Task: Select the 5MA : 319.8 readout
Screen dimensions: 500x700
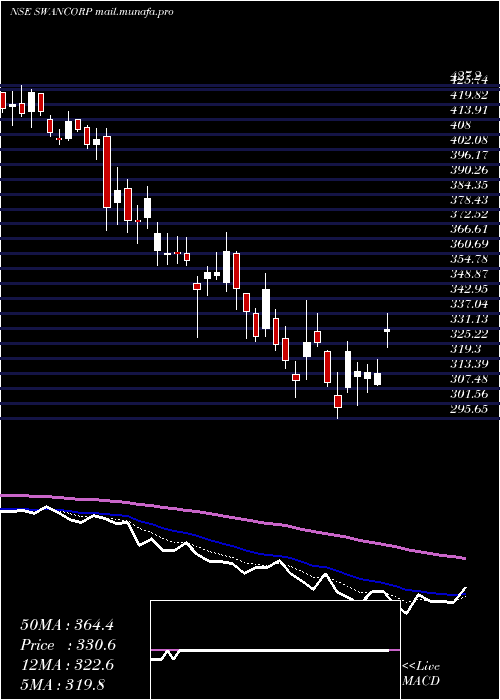Action: [62, 684]
